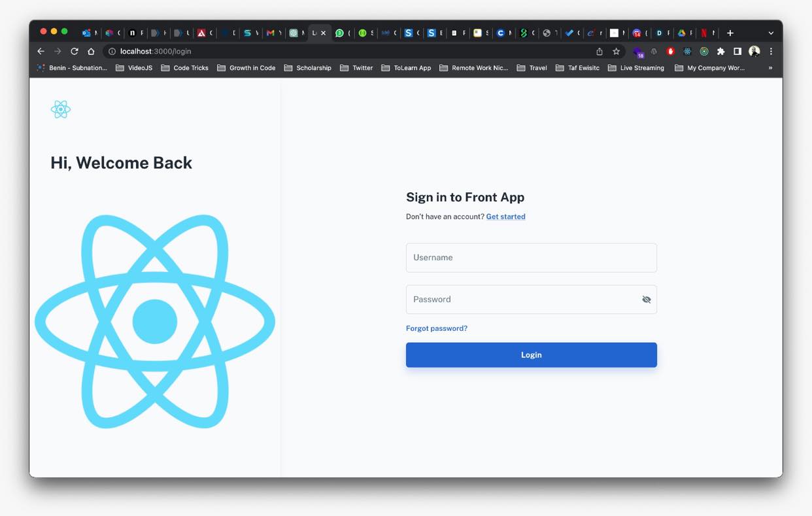The image size is (812, 516).
Task: Open the red hand ad-blocker extension
Action: click(x=670, y=51)
